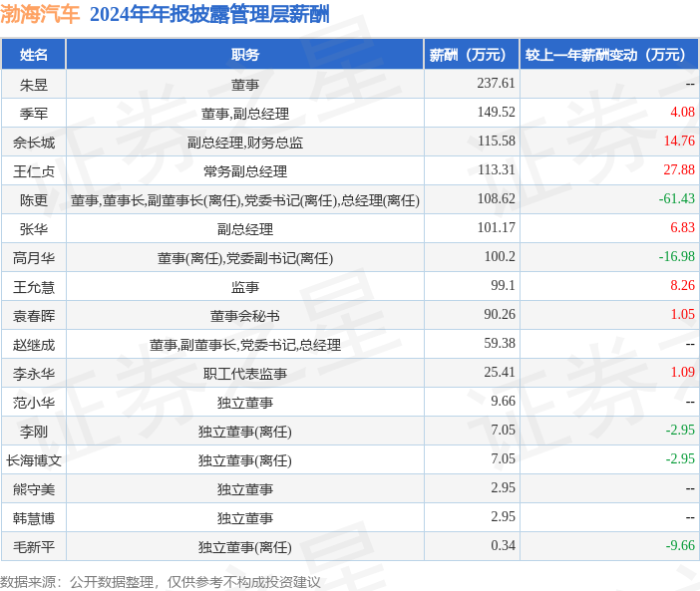Select the salary value 59.38
This screenshot has height=591, width=700.
(x=500, y=344)
